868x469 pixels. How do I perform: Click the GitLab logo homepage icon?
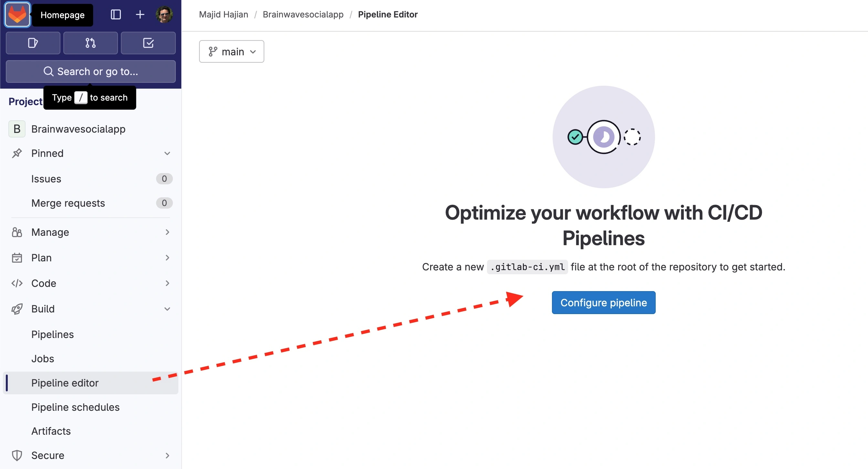coord(17,15)
